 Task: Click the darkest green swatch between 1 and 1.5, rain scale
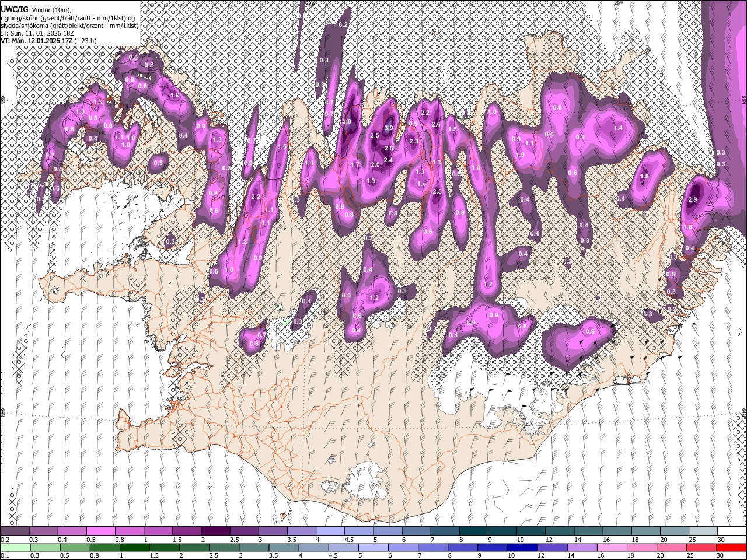coord(134,547)
